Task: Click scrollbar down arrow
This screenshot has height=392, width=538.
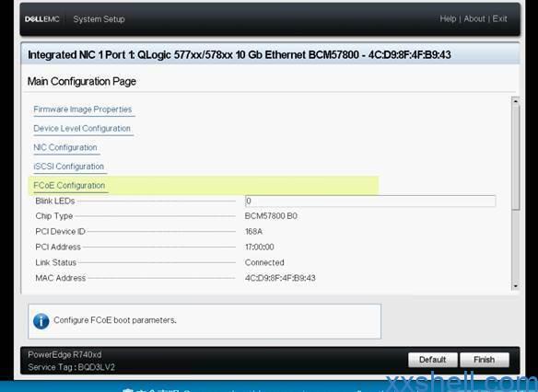Action: coord(515,286)
